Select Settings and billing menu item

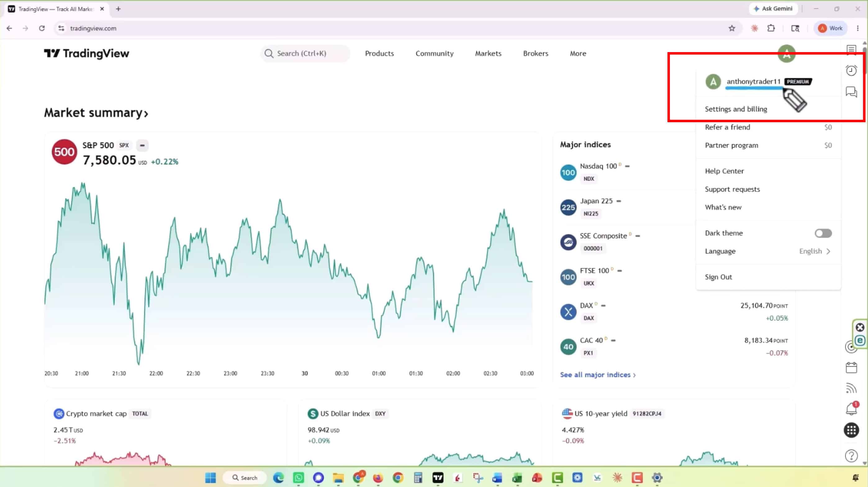768,109
